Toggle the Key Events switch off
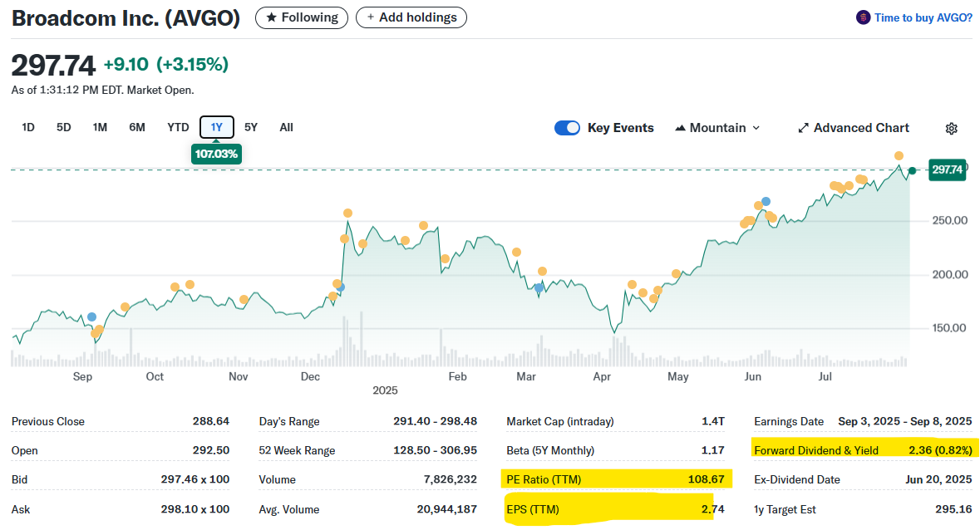The width and height of the screenshot is (980, 530). [567, 128]
